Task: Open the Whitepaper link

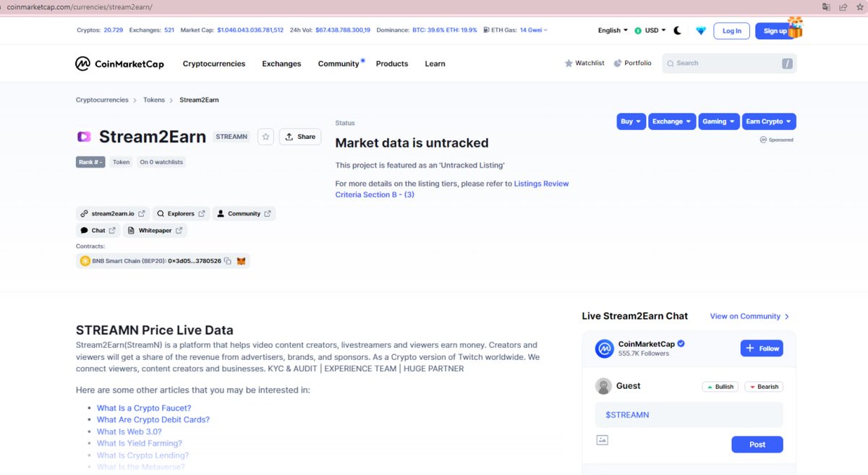Action: coord(155,231)
